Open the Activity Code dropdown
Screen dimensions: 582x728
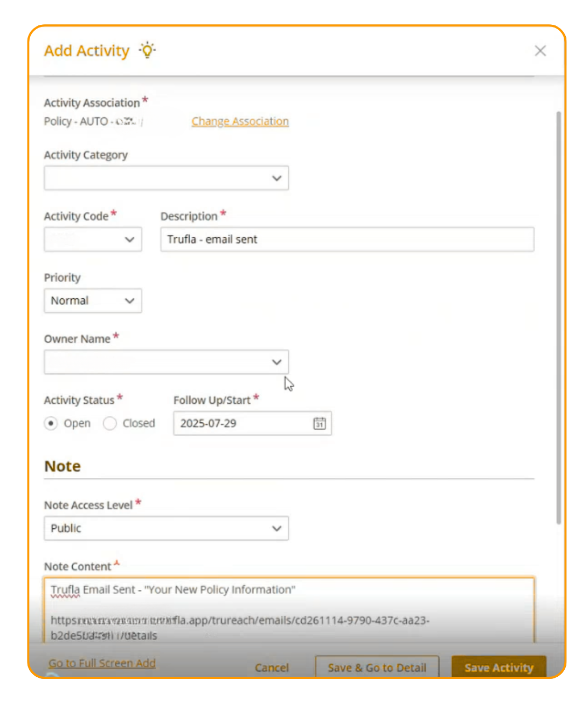(93, 239)
